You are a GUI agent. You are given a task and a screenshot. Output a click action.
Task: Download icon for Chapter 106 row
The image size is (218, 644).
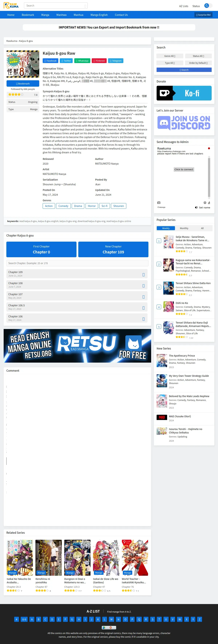pyautogui.click(x=144, y=319)
